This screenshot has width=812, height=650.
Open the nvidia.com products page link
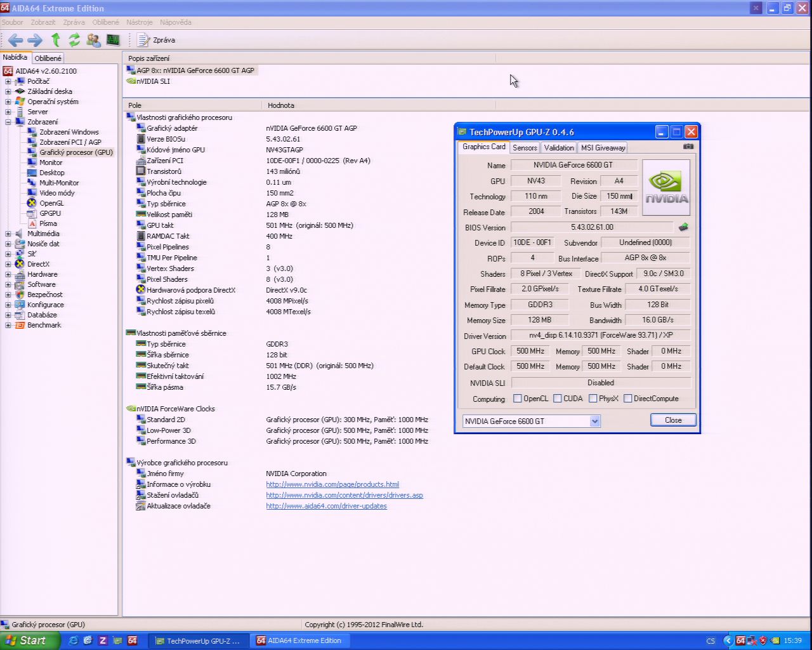pos(332,484)
